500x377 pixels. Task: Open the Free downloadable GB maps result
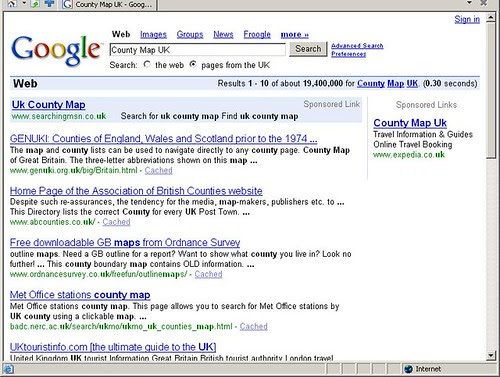[x=125, y=242]
